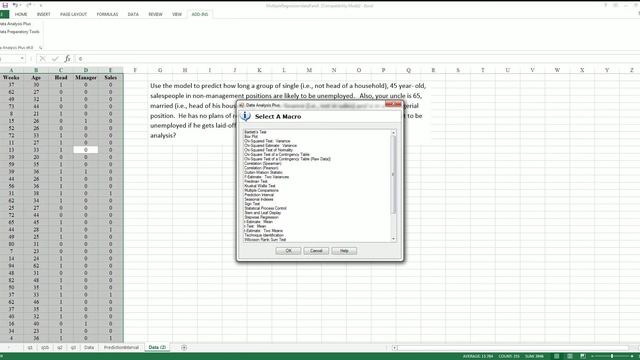Screen dimensions: 640x360
Task: Open the HOME ribbon tab
Action: click(21, 14)
